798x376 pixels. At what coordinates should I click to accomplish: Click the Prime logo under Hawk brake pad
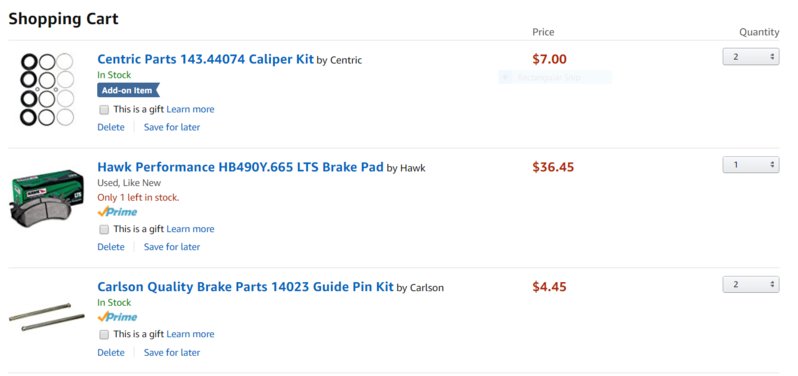point(117,212)
